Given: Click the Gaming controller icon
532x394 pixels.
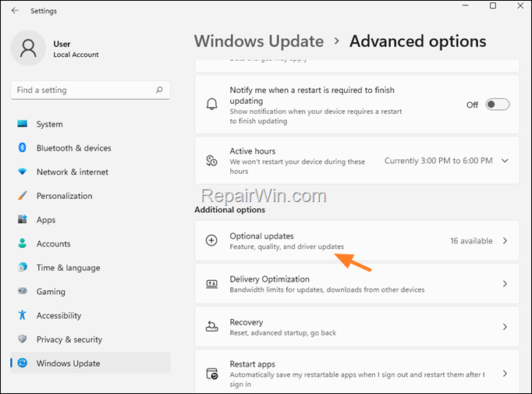Looking at the screenshot, I should tap(23, 291).
